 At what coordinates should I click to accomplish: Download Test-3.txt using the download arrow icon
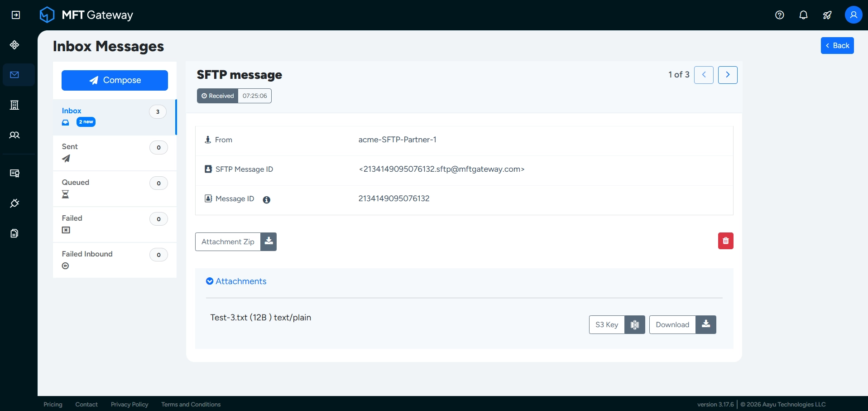[x=706, y=325]
